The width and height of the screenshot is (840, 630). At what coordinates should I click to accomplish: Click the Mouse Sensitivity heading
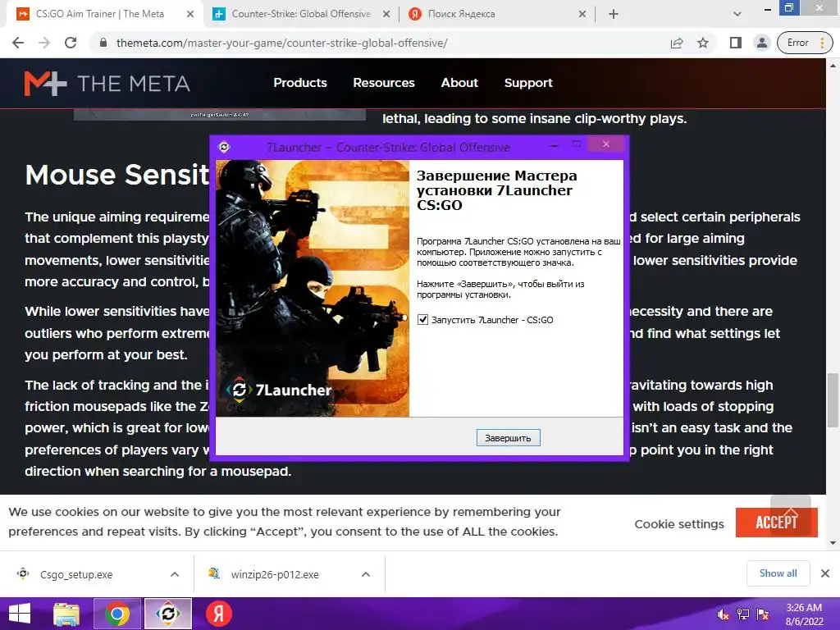coord(117,175)
